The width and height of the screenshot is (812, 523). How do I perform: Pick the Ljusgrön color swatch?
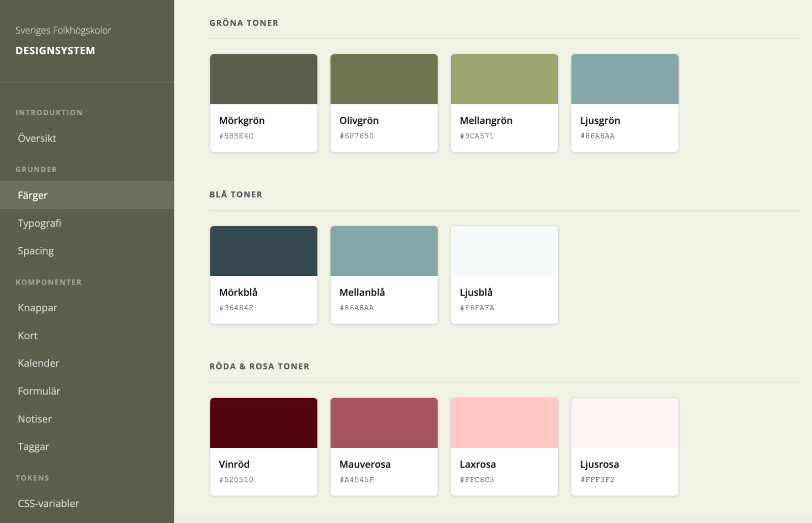(625, 79)
